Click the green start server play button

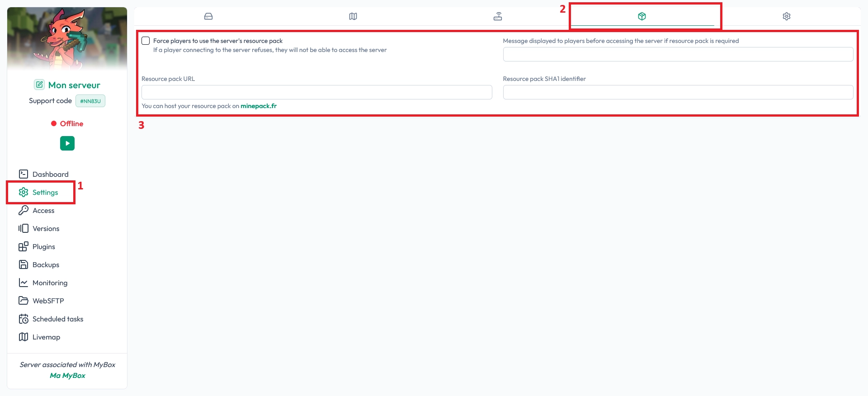click(67, 143)
